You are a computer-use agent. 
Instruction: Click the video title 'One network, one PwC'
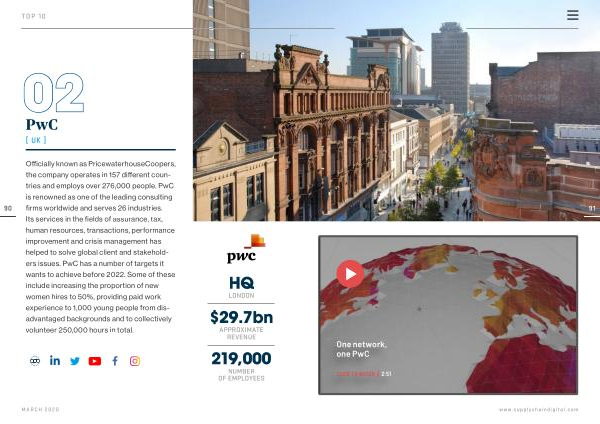(x=361, y=349)
